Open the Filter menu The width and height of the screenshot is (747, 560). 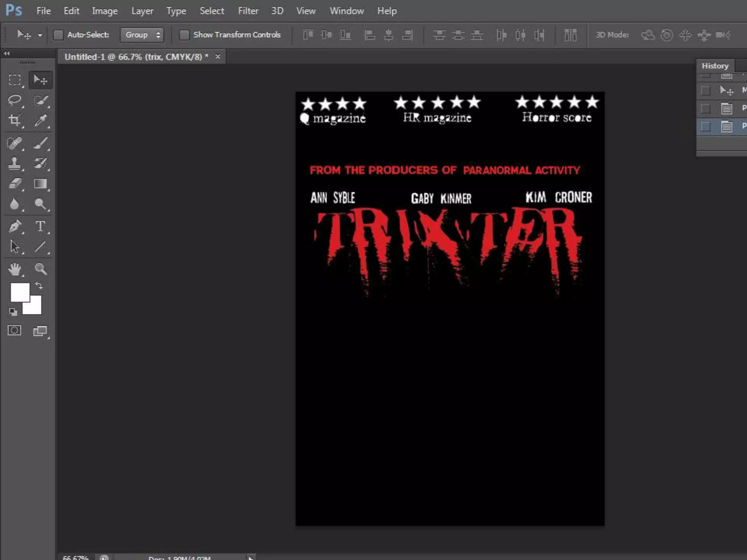click(x=248, y=11)
